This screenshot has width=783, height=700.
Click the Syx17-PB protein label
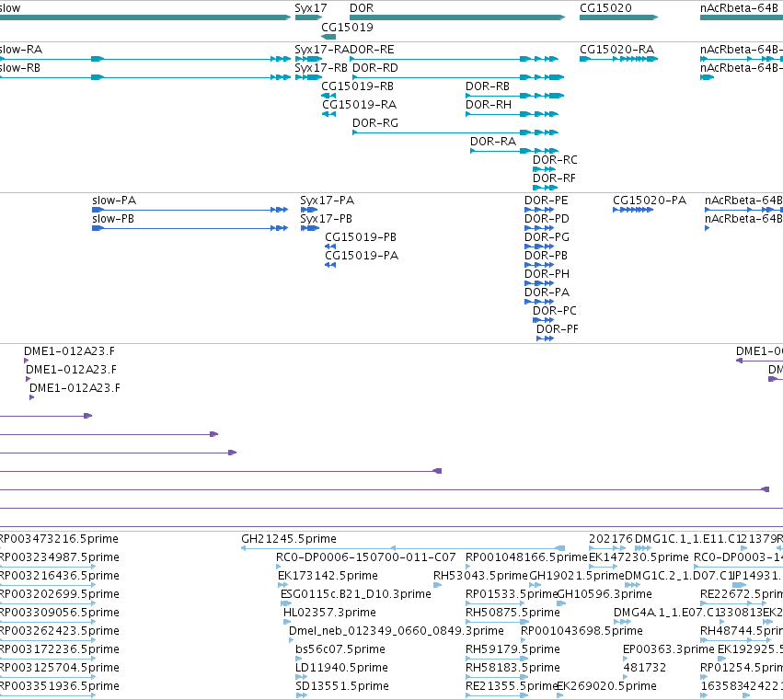pos(326,219)
